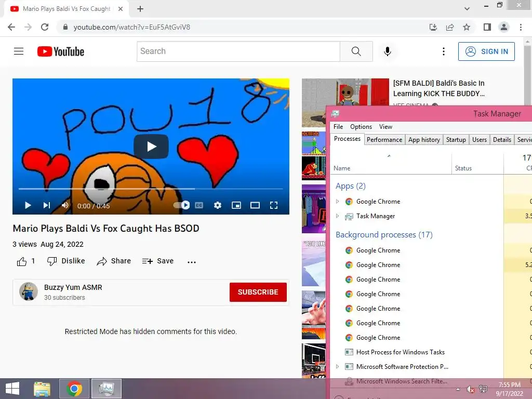This screenshot has height=399, width=532.
Task: Bookmark this tab with the star
Action: pyautogui.click(x=467, y=27)
